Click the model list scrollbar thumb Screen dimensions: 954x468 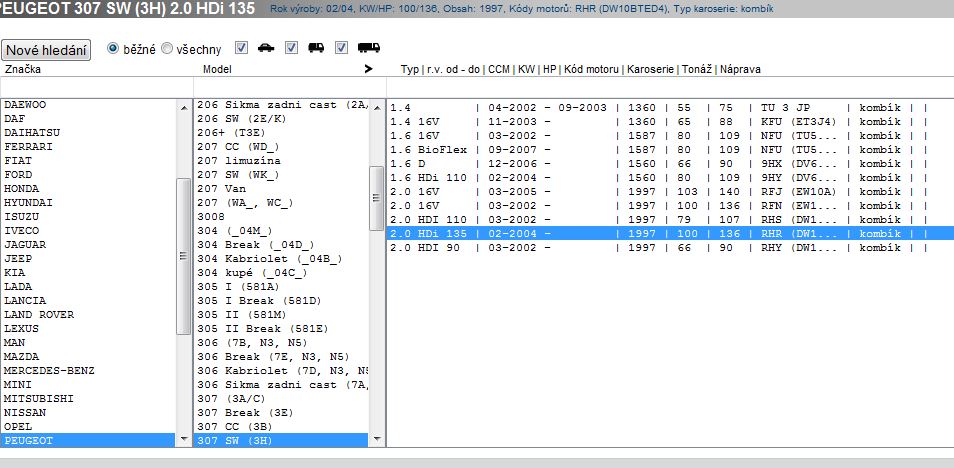(x=377, y=198)
